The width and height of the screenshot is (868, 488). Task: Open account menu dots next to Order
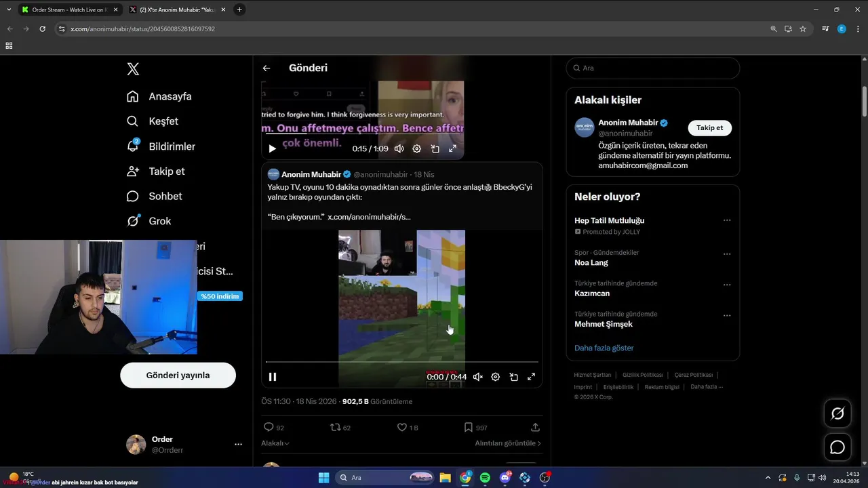click(x=238, y=445)
